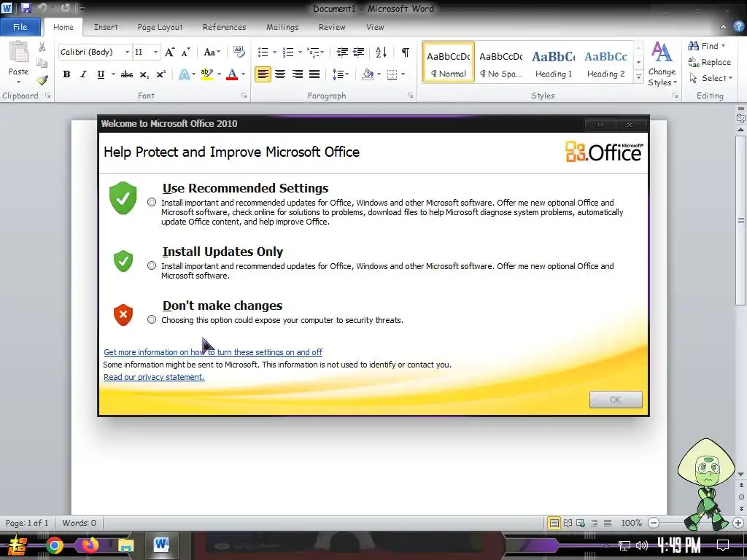This screenshot has height=560, width=747.
Task: Click the Words: 0 count in status bar
Action: coord(79,523)
